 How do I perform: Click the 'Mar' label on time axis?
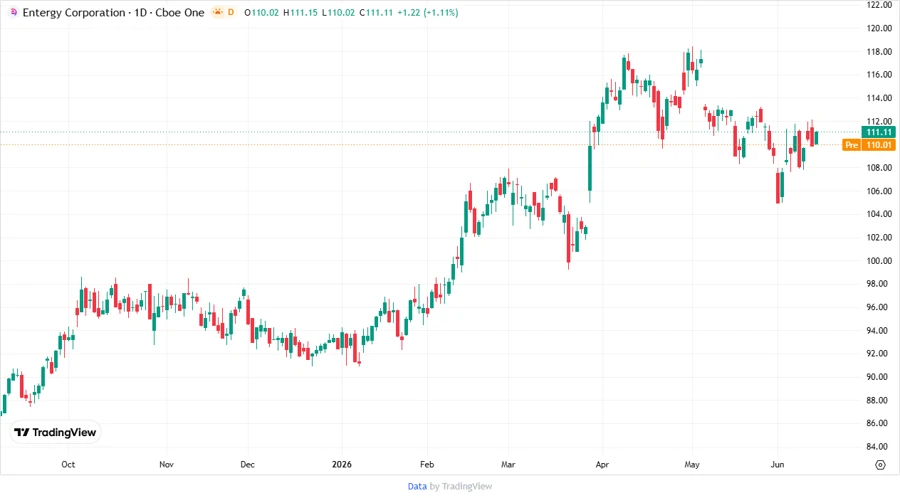point(508,464)
